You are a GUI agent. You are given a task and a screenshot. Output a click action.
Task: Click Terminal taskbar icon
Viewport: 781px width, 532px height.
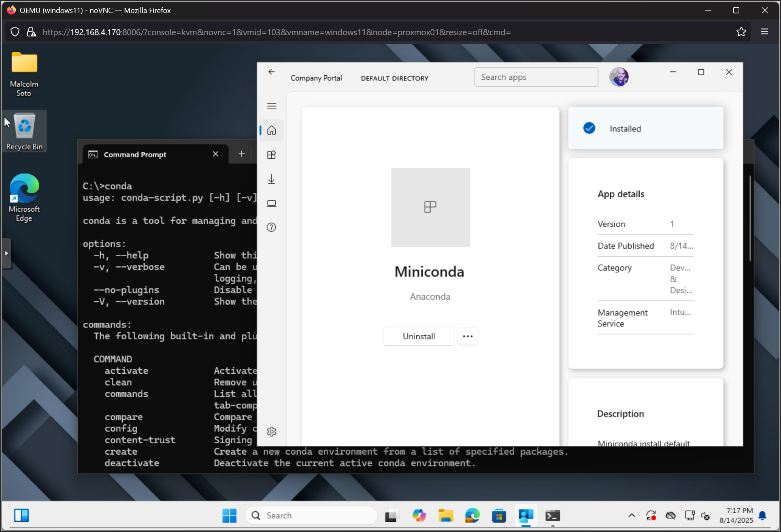tap(553, 515)
